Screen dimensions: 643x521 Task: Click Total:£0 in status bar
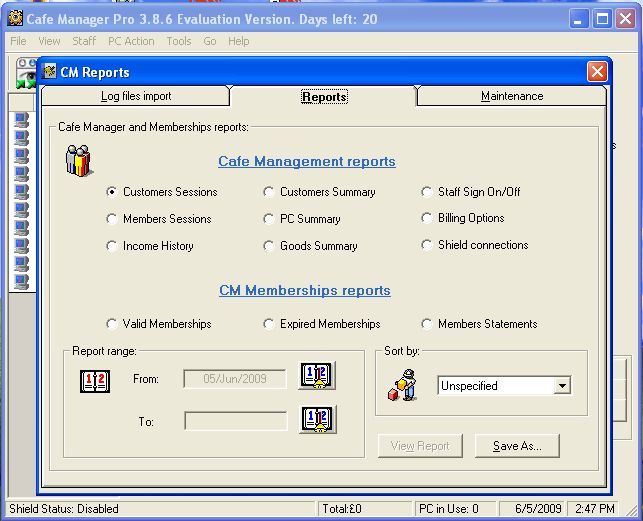[x=342, y=509]
